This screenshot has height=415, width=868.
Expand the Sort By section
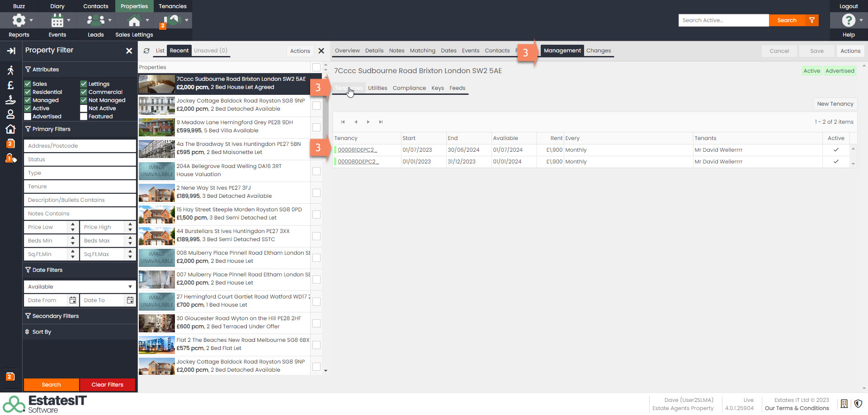[42, 332]
